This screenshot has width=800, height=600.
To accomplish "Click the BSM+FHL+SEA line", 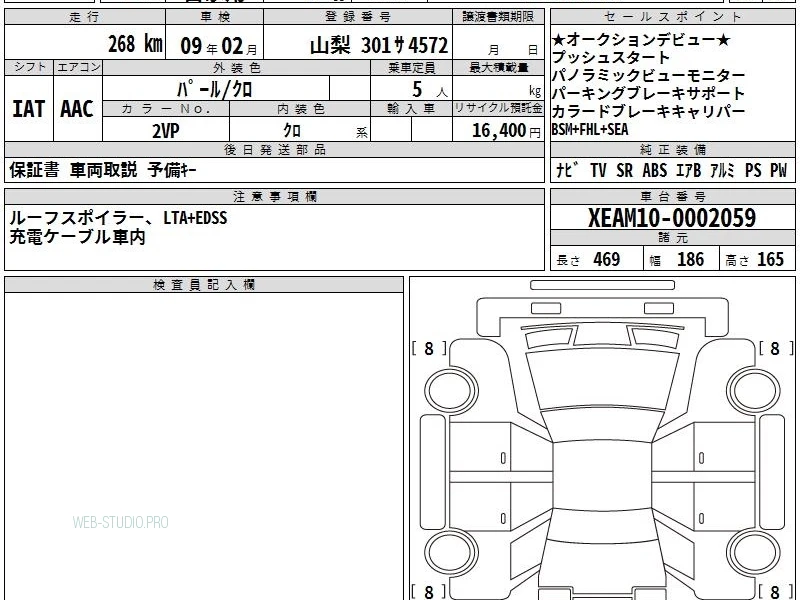I will point(590,129).
